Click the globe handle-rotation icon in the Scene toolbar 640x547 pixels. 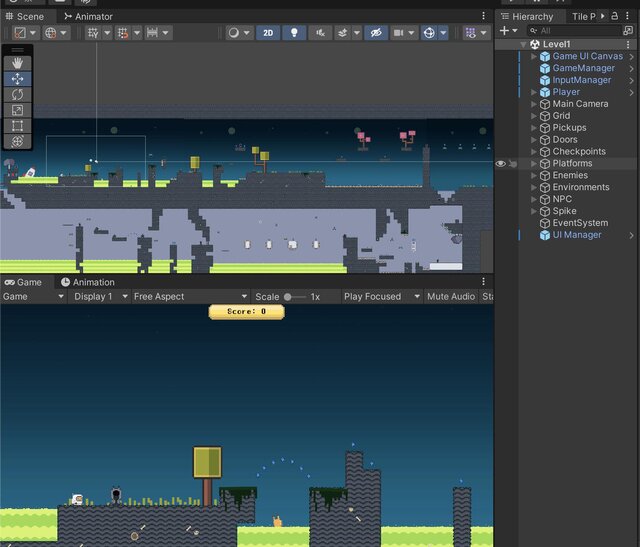(51, 33)
